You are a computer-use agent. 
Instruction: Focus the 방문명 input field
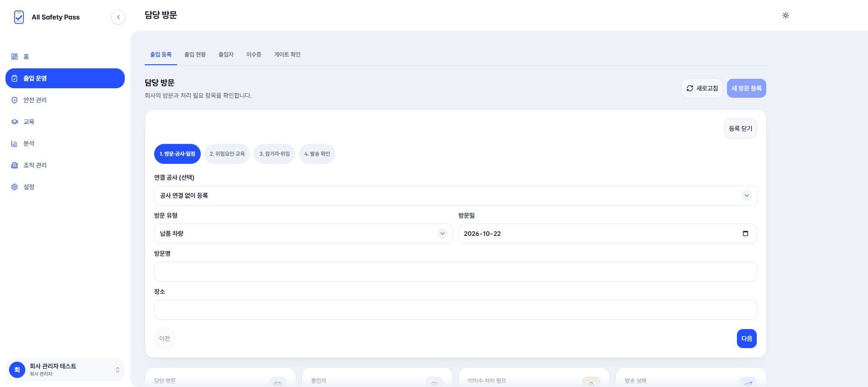coord(455,272)
